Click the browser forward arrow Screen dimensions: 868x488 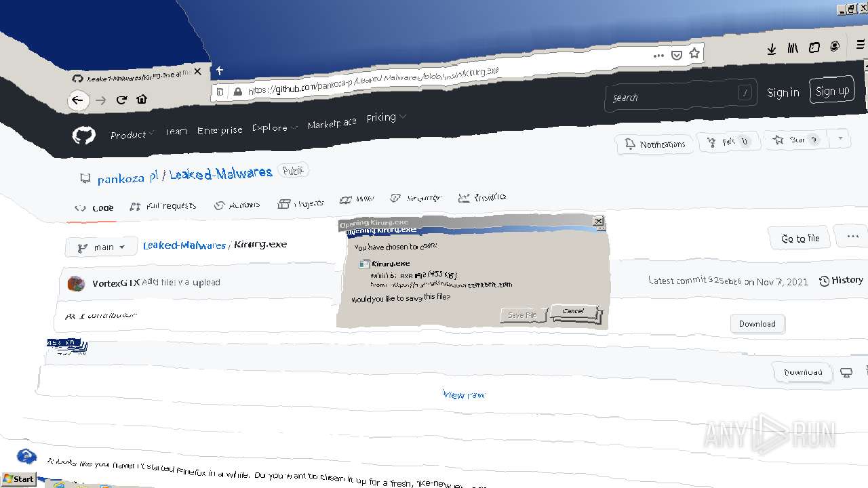[x=100, y=100]
